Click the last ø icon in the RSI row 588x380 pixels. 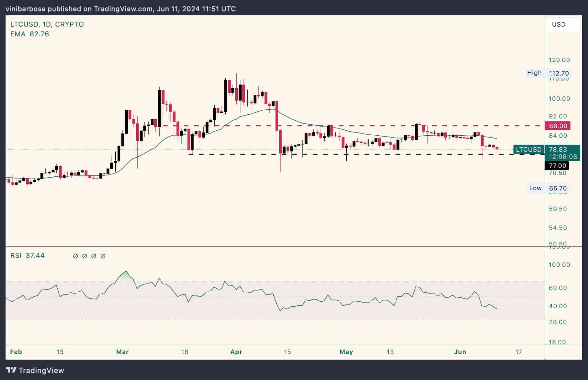tap(103, 256)
